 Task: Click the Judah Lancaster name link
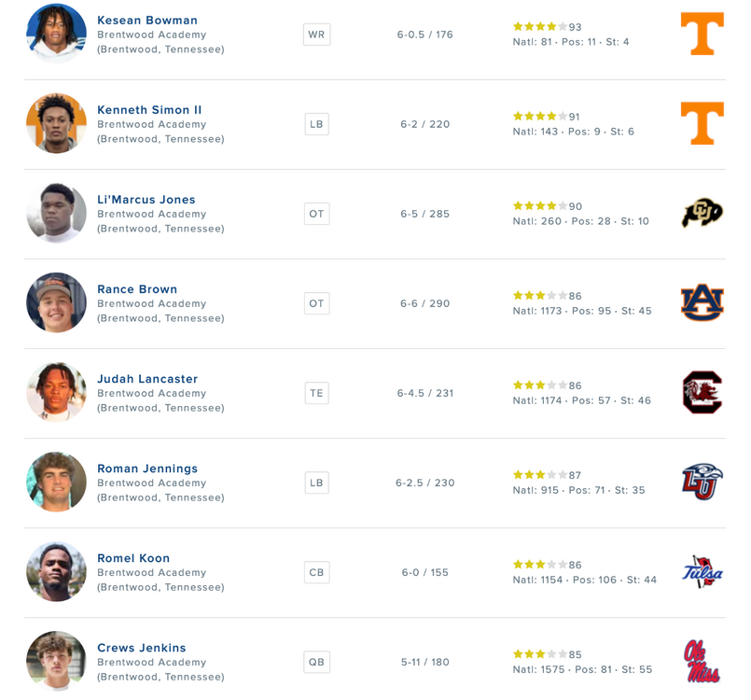pyautogui.click(x=147, y=379)
